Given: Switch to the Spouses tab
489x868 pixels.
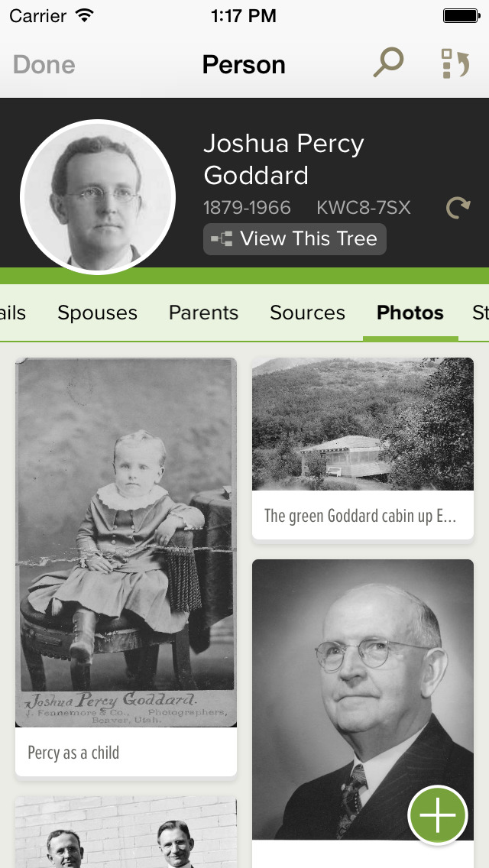Looking at the screenshot, I should [x=98, y=313].
